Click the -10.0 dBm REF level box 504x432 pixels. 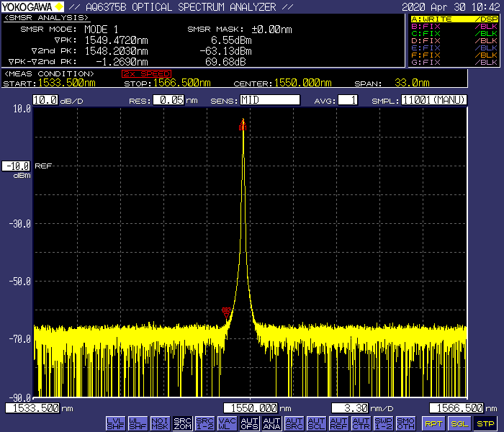point(17,165)
